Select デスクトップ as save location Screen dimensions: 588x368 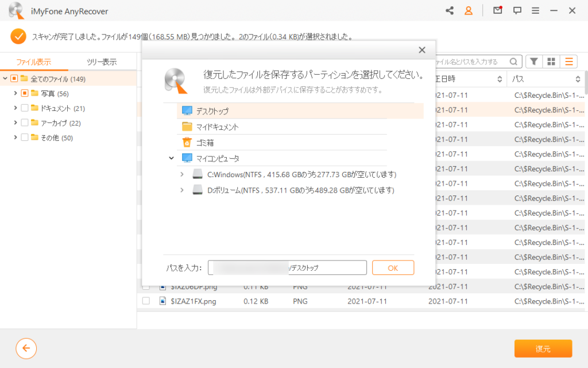[x=300, y=111]
